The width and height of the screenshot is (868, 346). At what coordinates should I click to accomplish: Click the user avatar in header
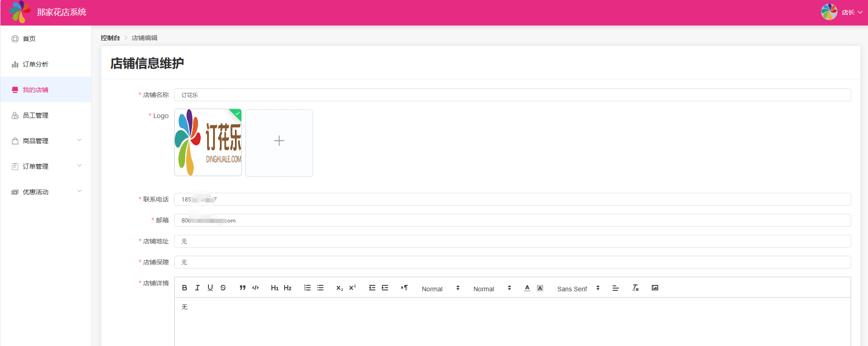click(829, 12)
